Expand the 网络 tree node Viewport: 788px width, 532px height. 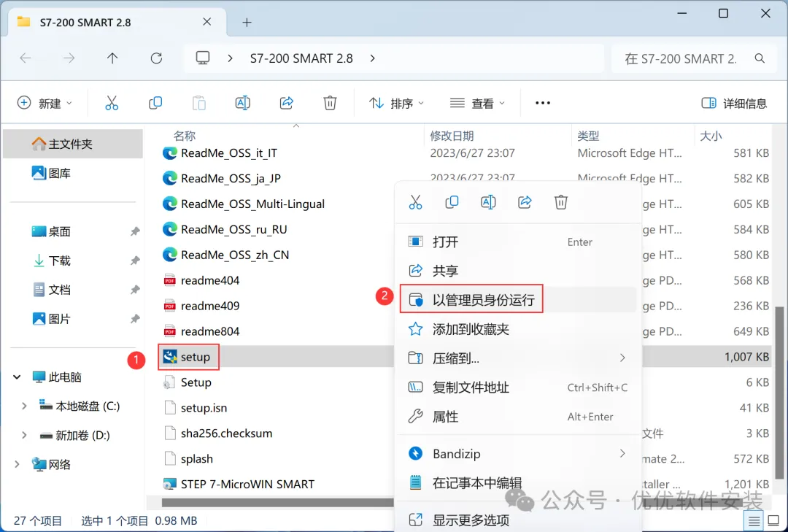tap(17, 464)
